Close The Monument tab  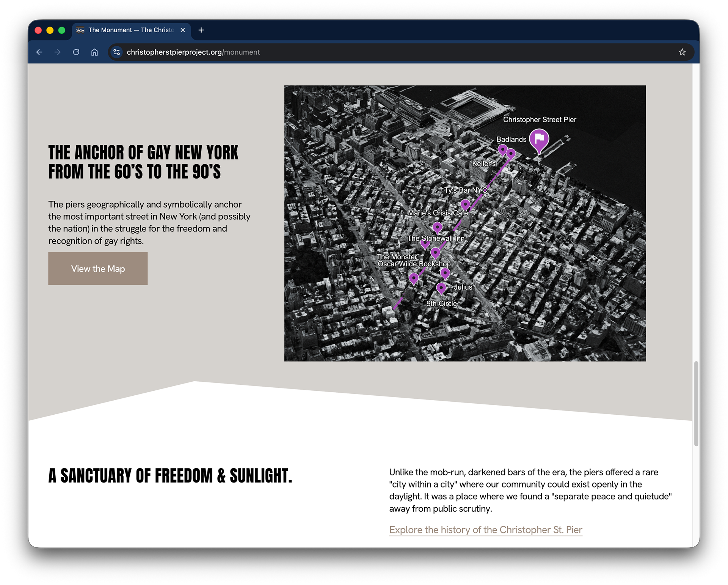click(183, 30)
